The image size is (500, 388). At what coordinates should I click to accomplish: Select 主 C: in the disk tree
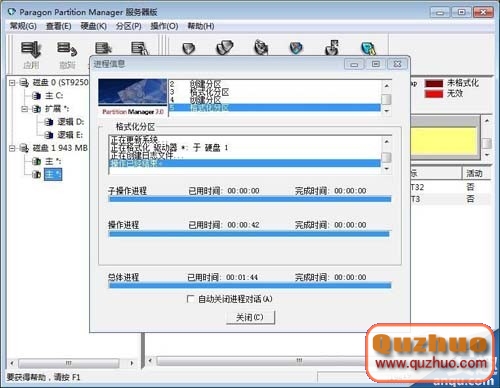(54, 96)
